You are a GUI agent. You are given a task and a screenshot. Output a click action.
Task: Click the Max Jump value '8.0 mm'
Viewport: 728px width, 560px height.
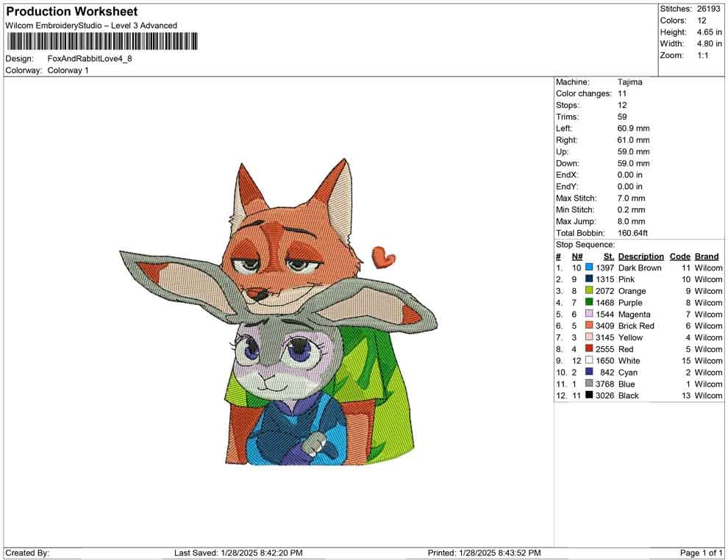(x=631, y=221)
